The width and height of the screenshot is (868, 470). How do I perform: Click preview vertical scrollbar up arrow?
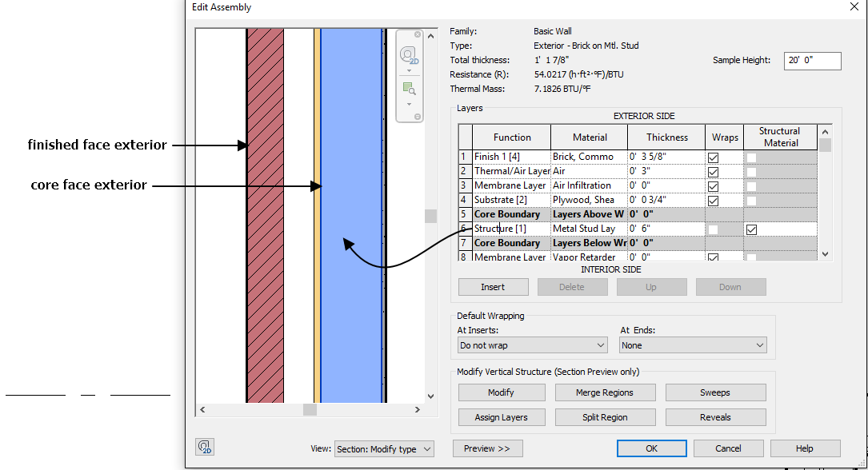(430, 36)
